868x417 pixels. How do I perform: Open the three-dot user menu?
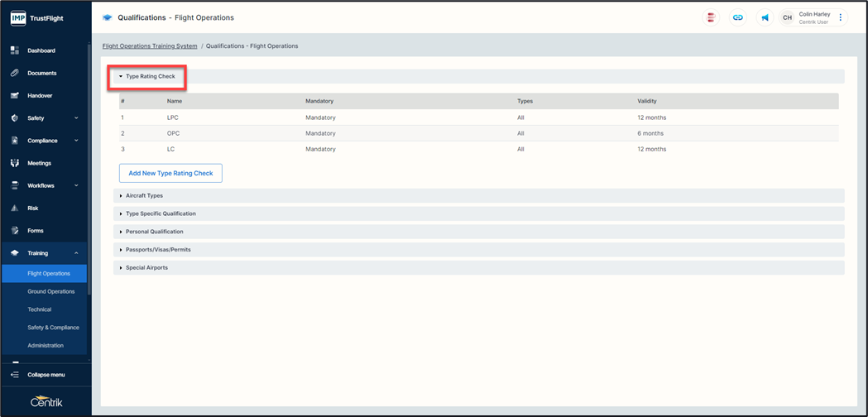pos(841,17)
